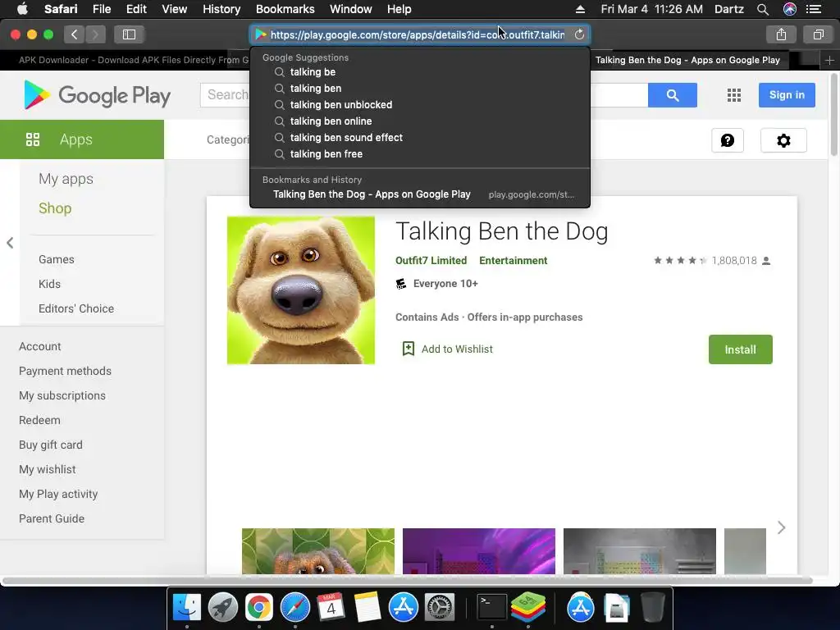This screenshot has width=840, height=630.
Task: Open BlueStacks from the Dock
Action: pyautogui.click(x=527, y=608)
